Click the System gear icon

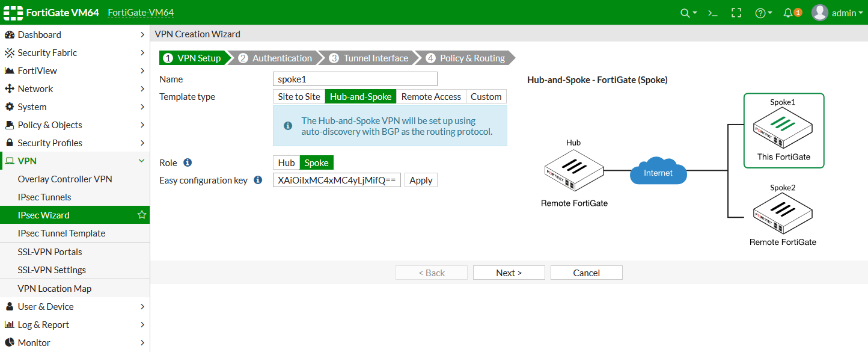[9, 107]
